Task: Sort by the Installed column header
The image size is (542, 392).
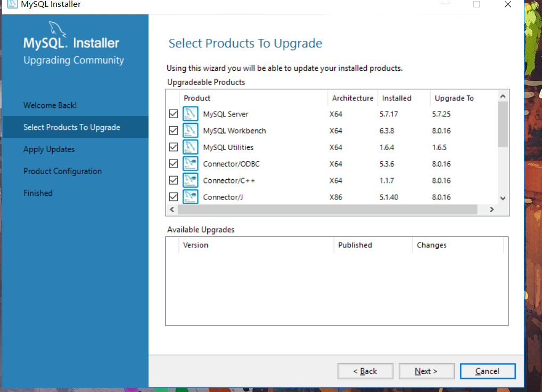Action: click(404, 98)
